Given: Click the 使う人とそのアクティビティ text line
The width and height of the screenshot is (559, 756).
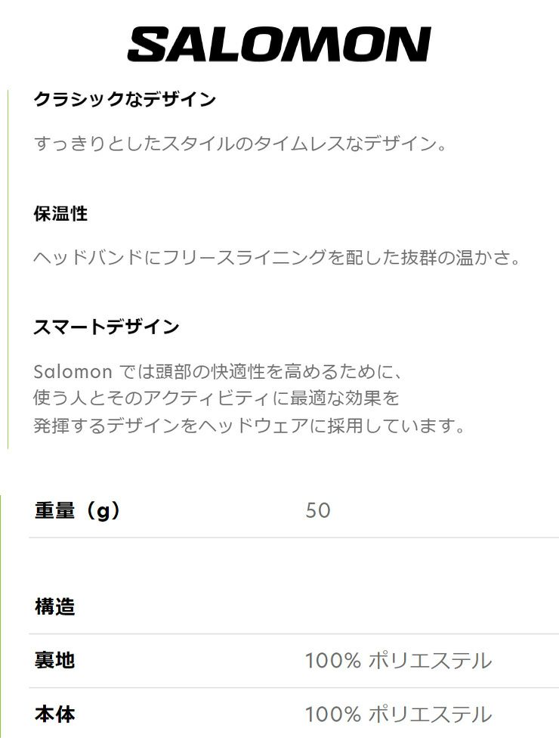Looking at the screenshot, I should click(217, 398).
